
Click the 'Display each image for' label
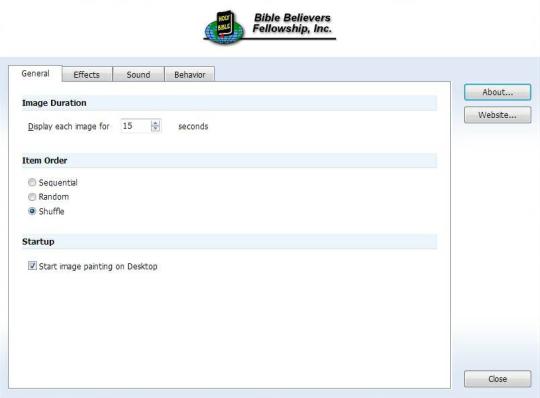(69, 126)
